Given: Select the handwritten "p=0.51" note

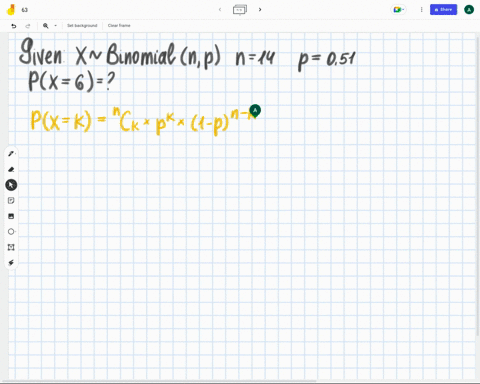Looking at the screenshot, I should tap(327, 61).
